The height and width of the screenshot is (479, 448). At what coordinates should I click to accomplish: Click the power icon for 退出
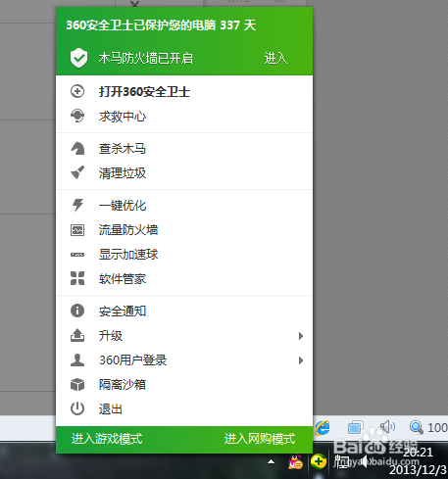[77, 408]
